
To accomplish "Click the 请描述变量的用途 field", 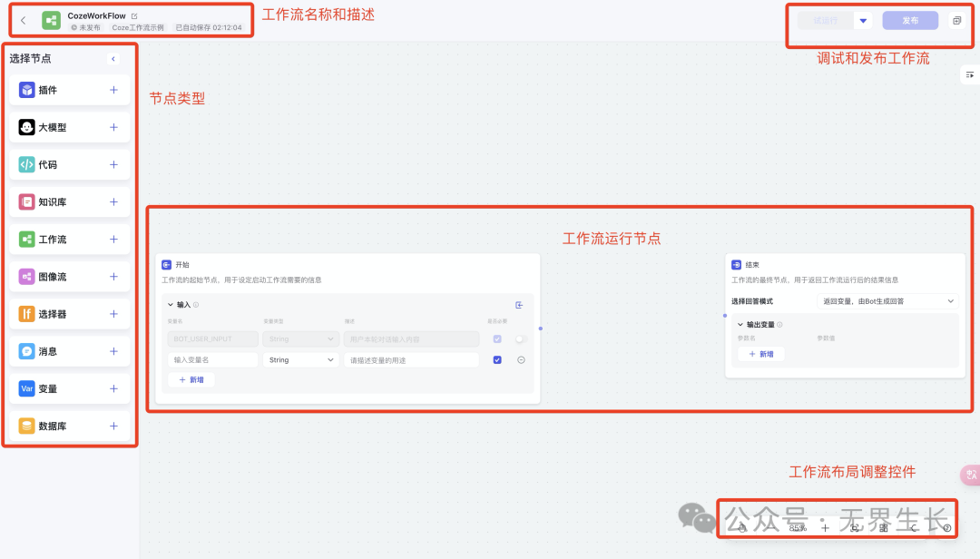I will 411,360.
